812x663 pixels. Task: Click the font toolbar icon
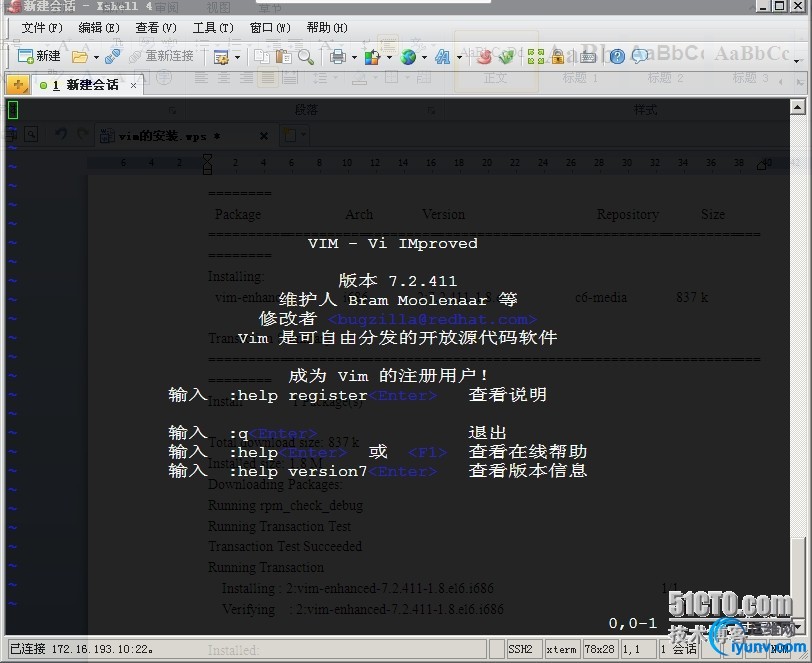[x=443, y=56]
